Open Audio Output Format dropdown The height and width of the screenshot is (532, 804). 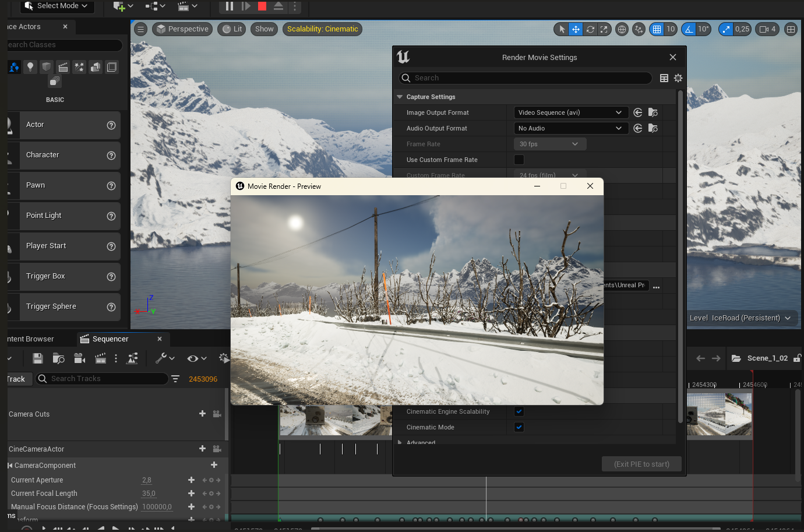click(x=570, y=128)
